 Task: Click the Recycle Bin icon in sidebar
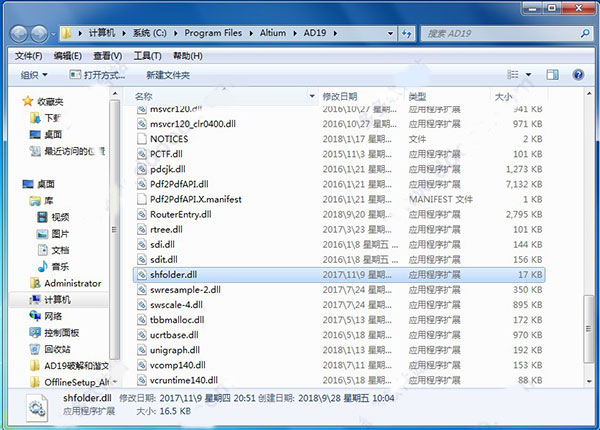[35, 349]
